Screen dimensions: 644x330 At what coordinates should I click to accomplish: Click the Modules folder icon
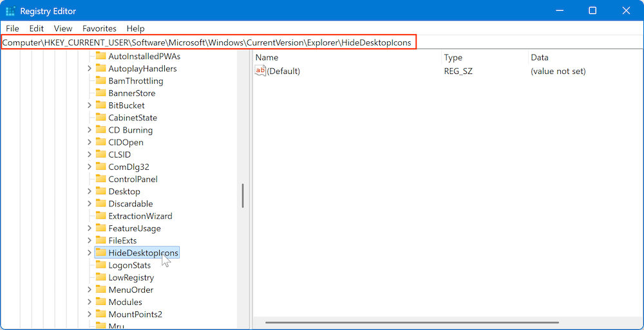point(100,302)
